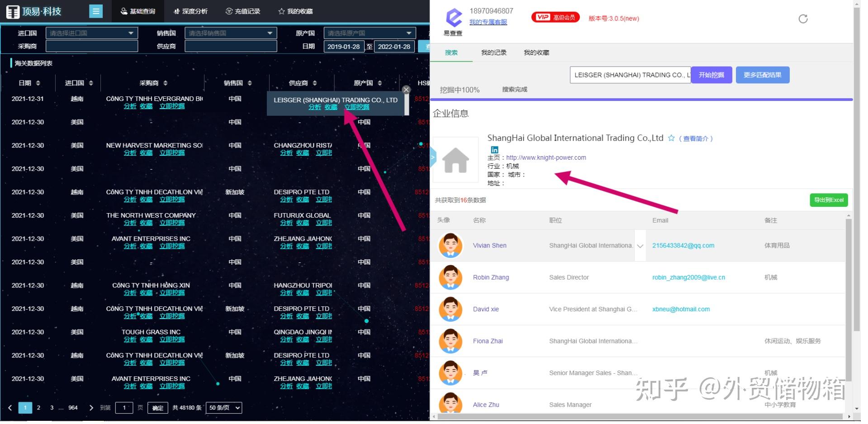The image size is (868, 424).
Task: Open 我的专属客服 link
Action: point(488,22)
